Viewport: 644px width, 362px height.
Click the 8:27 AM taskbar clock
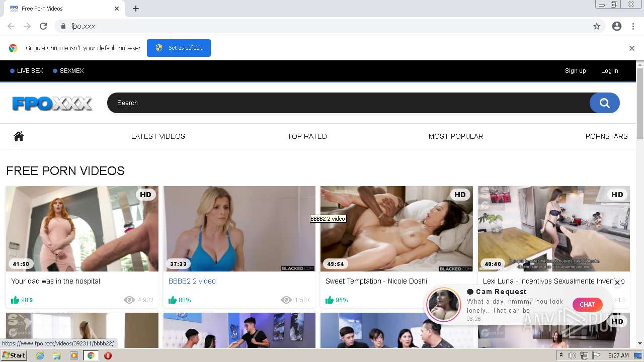(618, 355)
